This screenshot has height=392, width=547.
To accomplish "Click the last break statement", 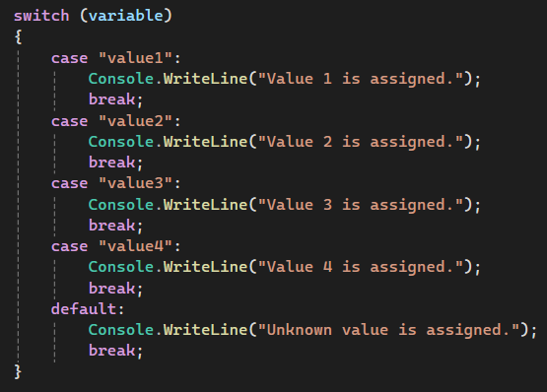I will click(x=115, y=351).
